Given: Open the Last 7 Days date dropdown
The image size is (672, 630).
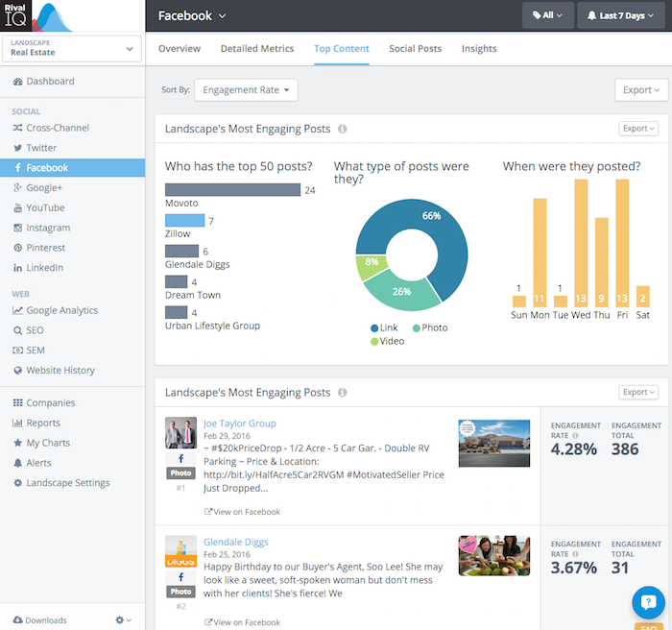Looking at the screenshot, I should click(620, 15).
